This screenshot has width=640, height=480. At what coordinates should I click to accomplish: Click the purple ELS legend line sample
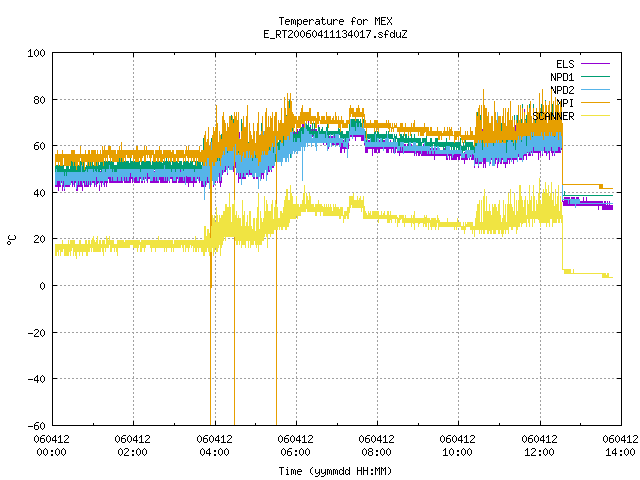pyautogui.click(x=595, y=64)
